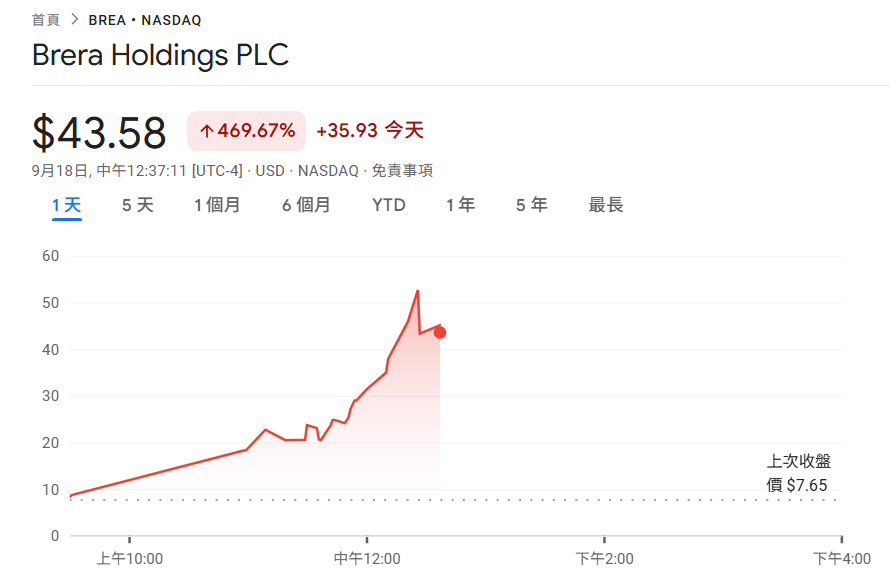Click the Brera Holdings PLC title

click(160, 55)
